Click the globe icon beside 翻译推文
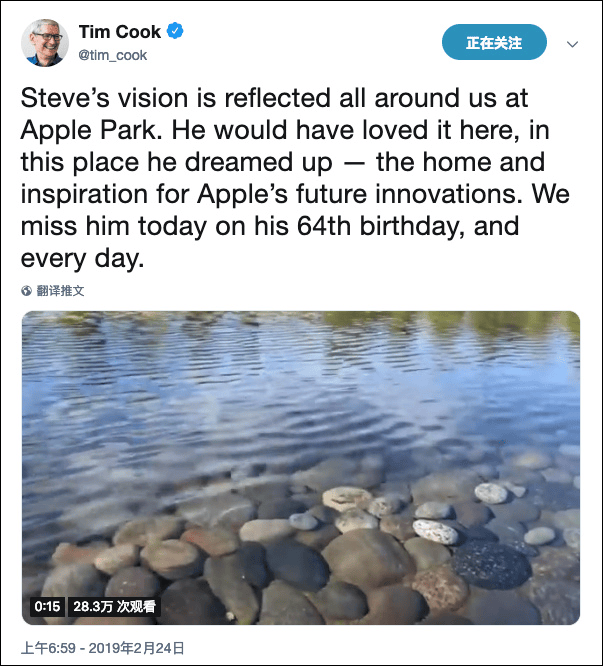Viewport: 603px width, 666px height. click(x=26, y=291)
